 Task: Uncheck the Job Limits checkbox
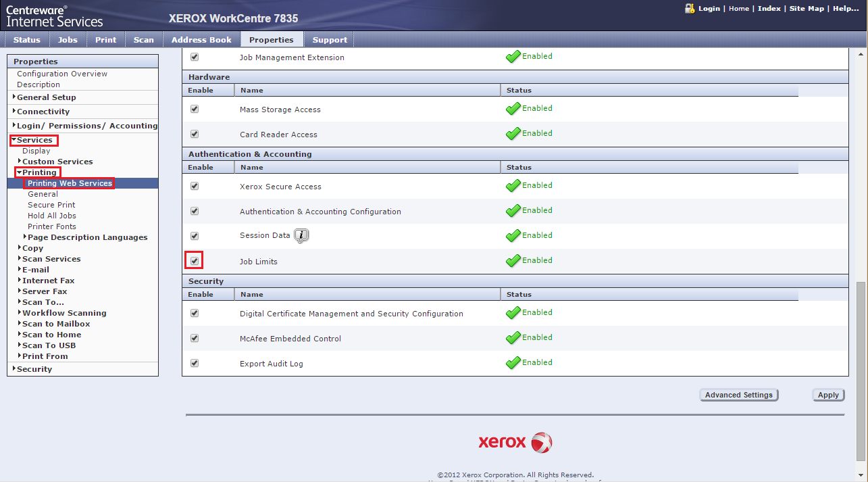click(x=195, y=261)
